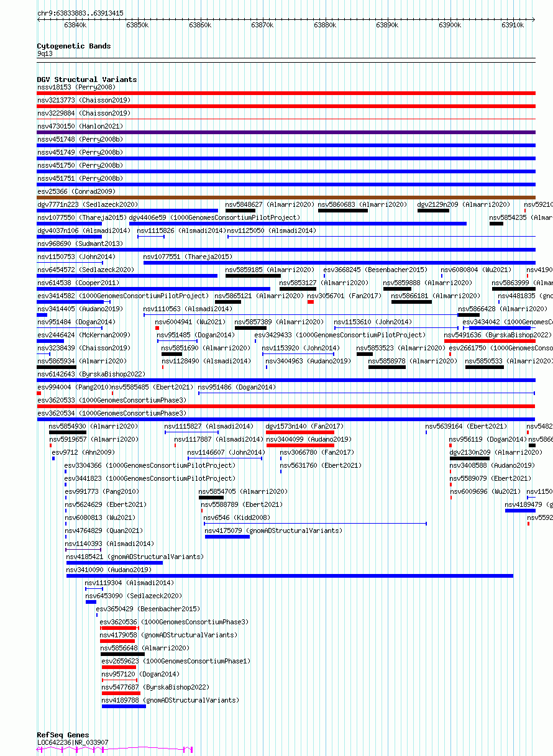Screen dimensions: 553x756
Task: Click the black bar under nsv5860683 (Almarri2020)
Action: (x=342, y=211)
